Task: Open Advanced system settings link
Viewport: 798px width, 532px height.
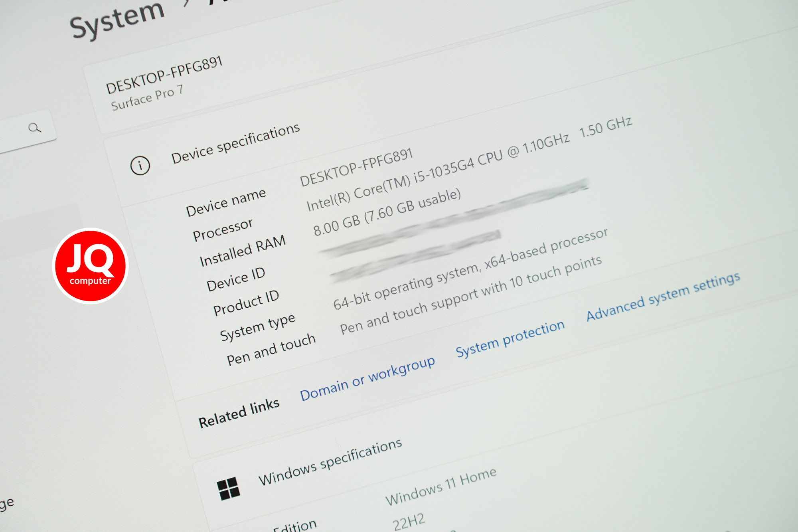Action: pos(663,296)
